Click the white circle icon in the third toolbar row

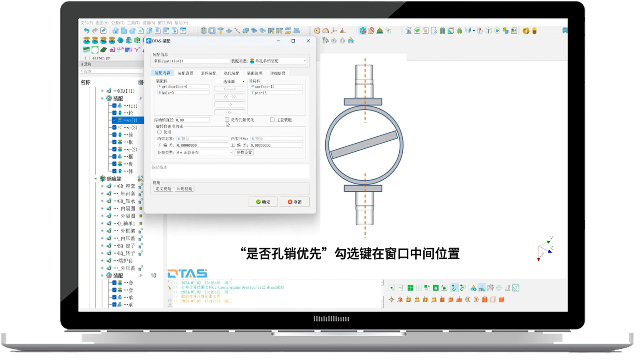(95, 50)
